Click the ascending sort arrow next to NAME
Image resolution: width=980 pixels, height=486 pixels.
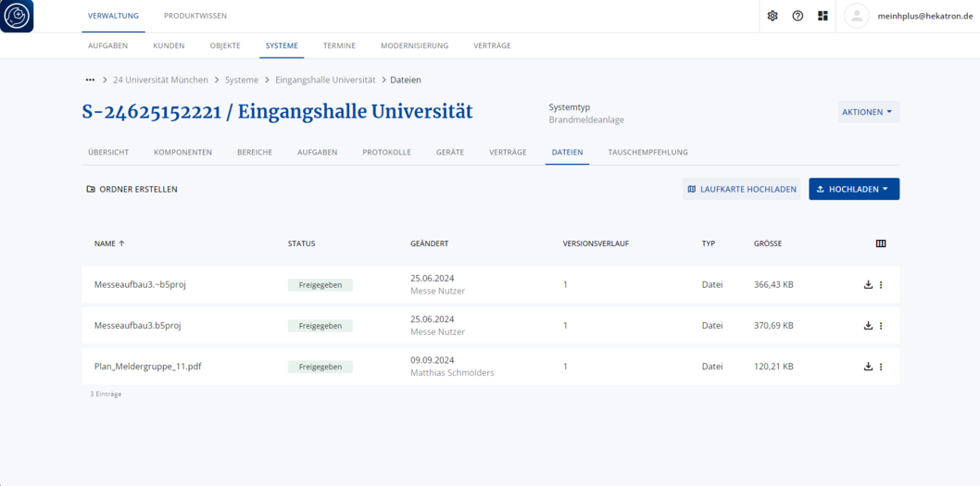point(121,243)
